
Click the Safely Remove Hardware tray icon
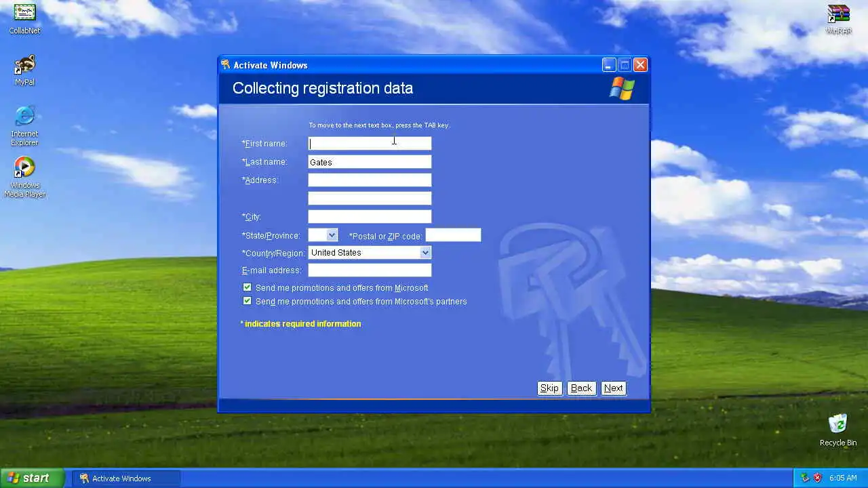point(805,478)
